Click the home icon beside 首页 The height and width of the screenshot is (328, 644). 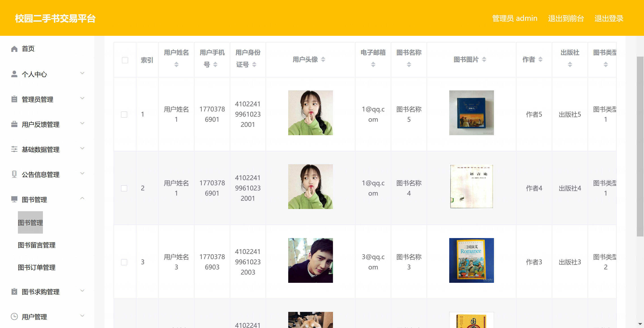pyautogui.click(x=14, y=49)
